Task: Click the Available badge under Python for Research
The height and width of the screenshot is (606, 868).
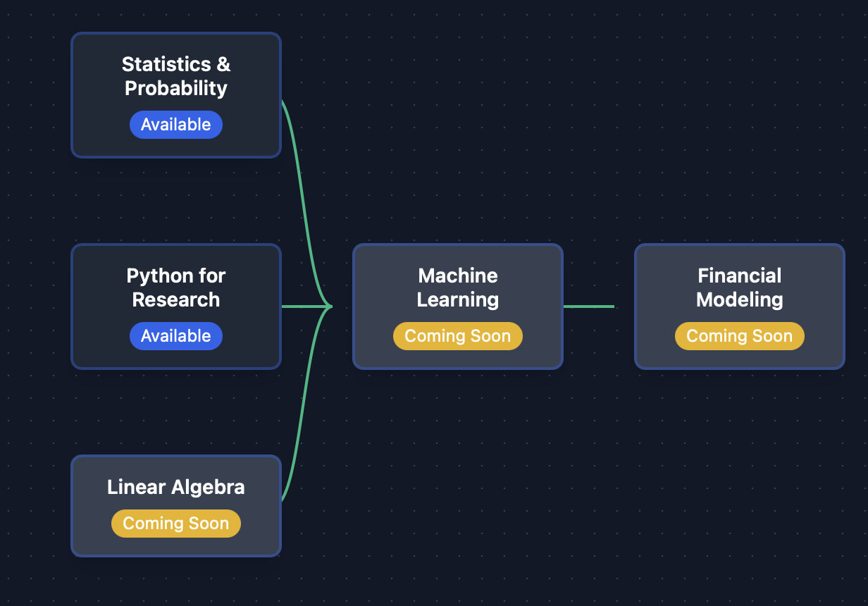Action: click(175, 336)
